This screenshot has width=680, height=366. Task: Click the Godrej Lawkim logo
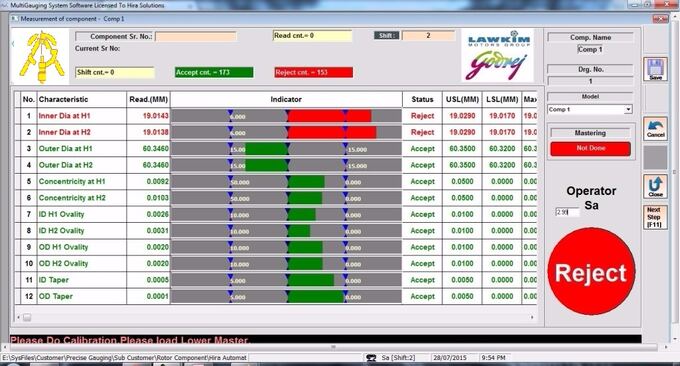[x=498, y=55]
